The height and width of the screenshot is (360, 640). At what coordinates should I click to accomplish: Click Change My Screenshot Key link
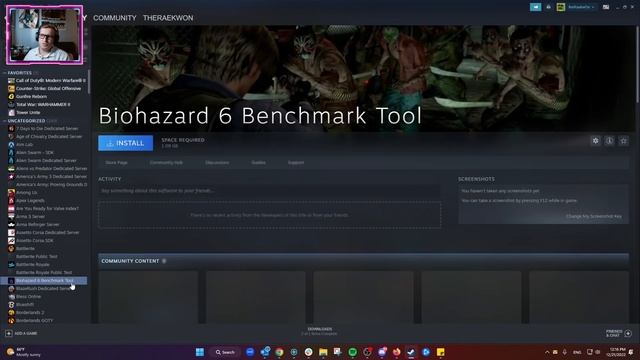point(594,216)
